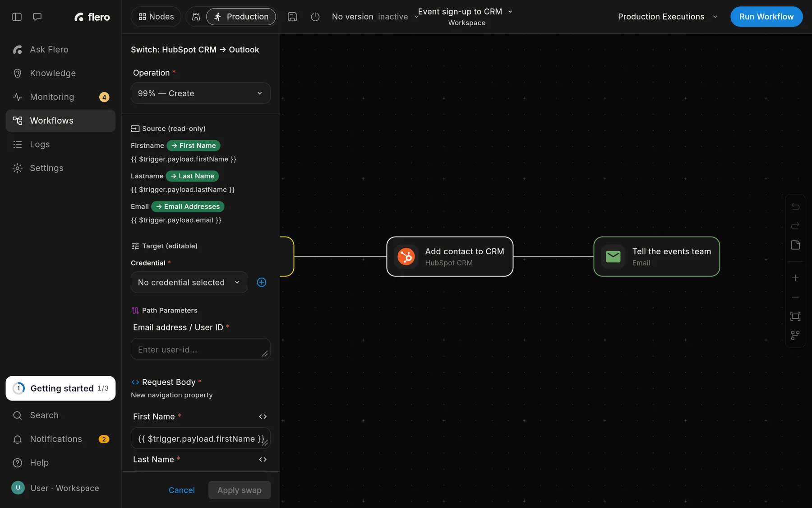
Task: Click the Email address / User ID field
Action: pos(201,349)
